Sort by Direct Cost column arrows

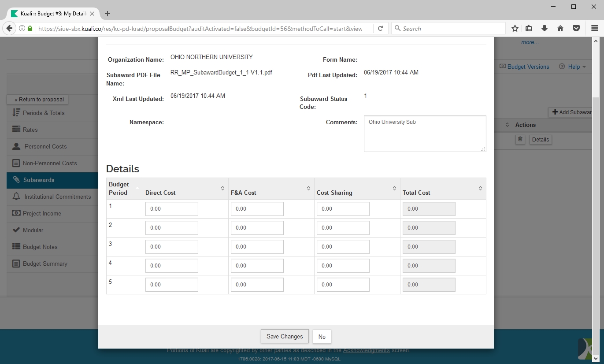222,189
